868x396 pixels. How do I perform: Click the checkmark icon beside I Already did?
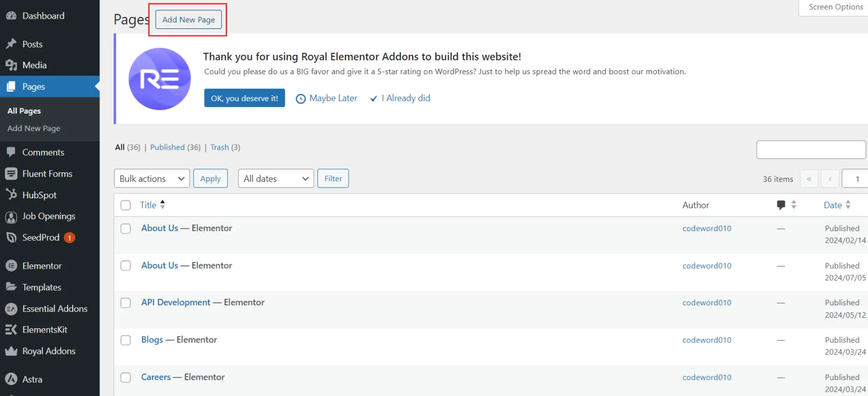click(x=374, y=98)
